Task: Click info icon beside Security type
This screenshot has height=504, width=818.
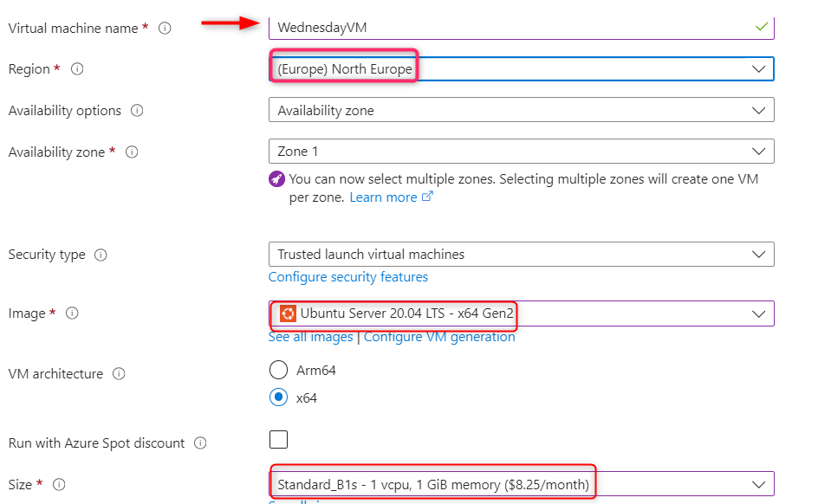Action: [x=101, y=255]
